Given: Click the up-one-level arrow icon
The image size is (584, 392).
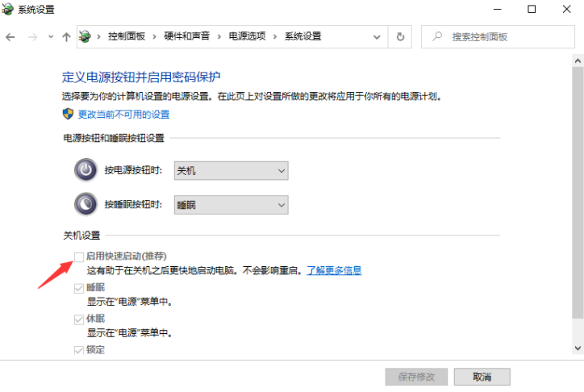Looking at the screenshot, I should pyautogui.click(x=66, y=37).
